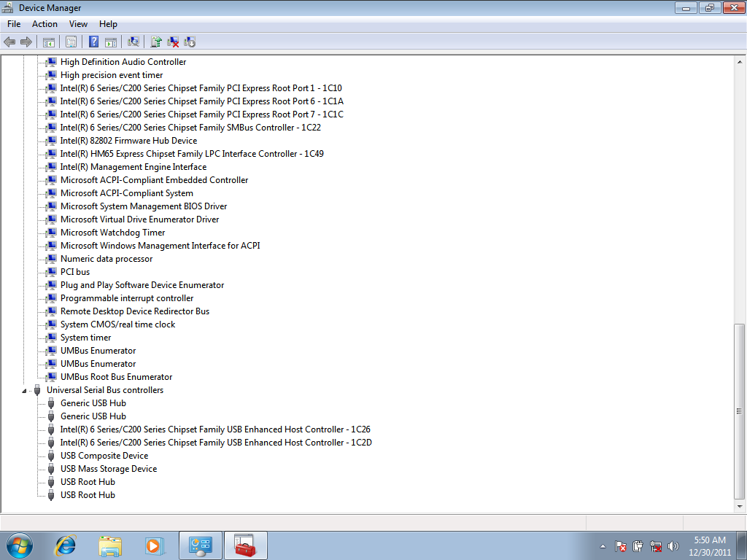Click the Forward arrow toolbar button
This screenshot has width=747, height=560.
[26, 42]
